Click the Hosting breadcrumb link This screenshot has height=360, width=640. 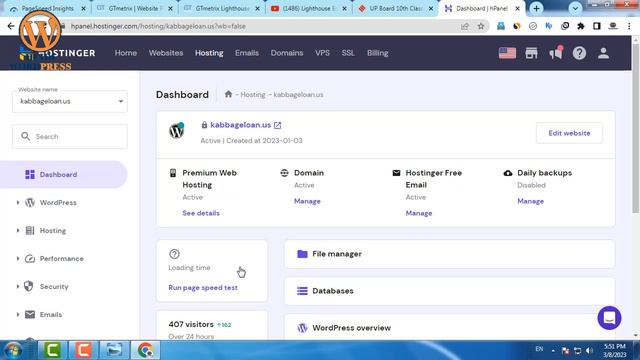[x=253, y=94]
